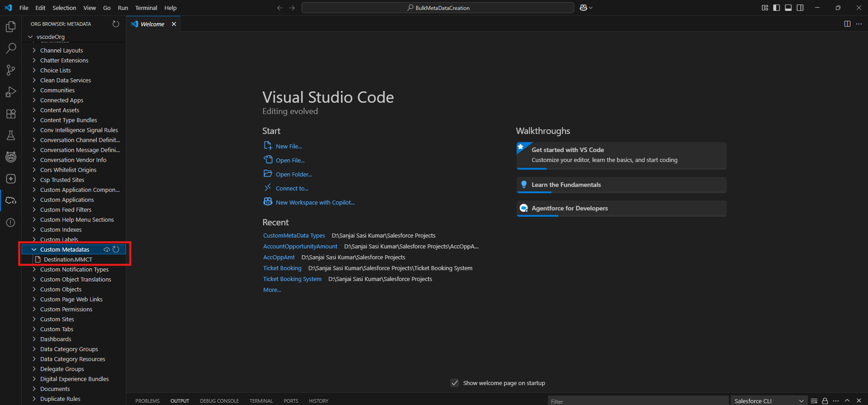Select the Destination.MMCT metadata item
Screen dimensions: 868x405
coord(68,259)
